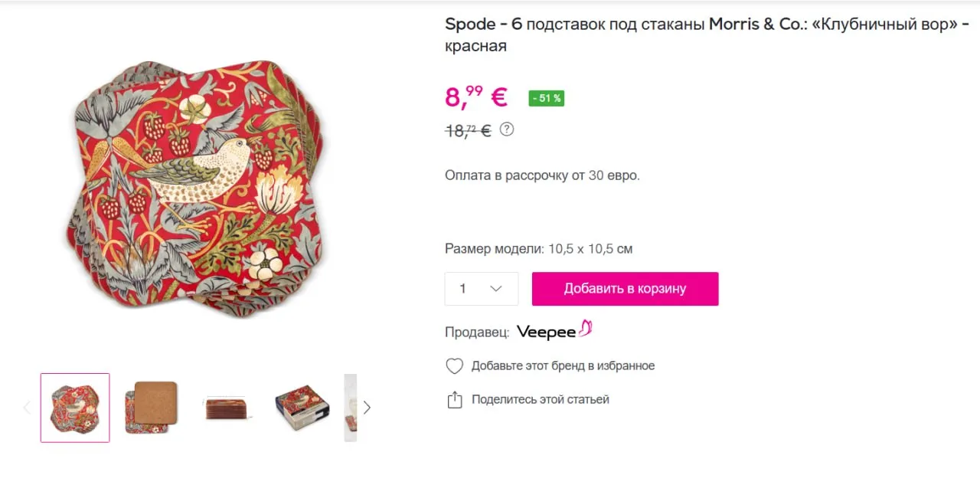The height and width of the screenshot is (485, 980).
Task: Click the question mark price info icon
Action: (507, 129)
